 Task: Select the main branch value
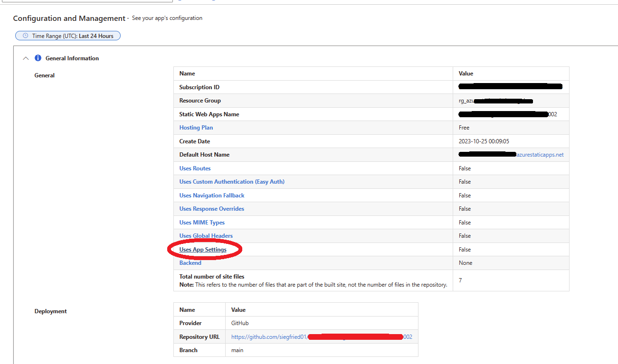click(x=237, y=350)
